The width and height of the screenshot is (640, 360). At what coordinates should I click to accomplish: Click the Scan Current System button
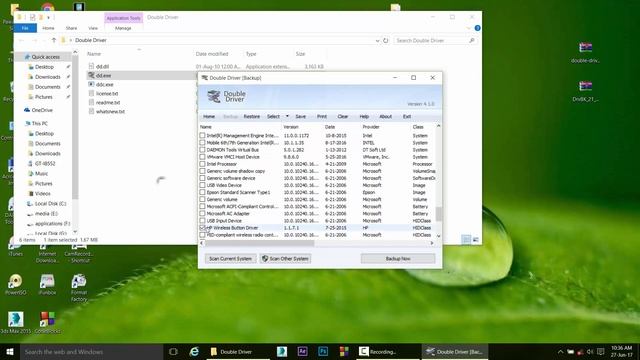pyautogui.click(x=231, y=259)
